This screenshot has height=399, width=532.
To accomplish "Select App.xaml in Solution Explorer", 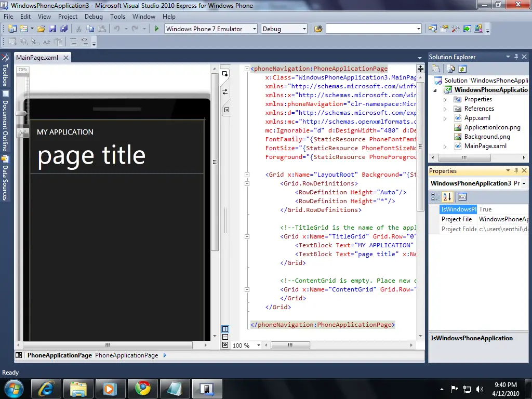I will 477,118.
